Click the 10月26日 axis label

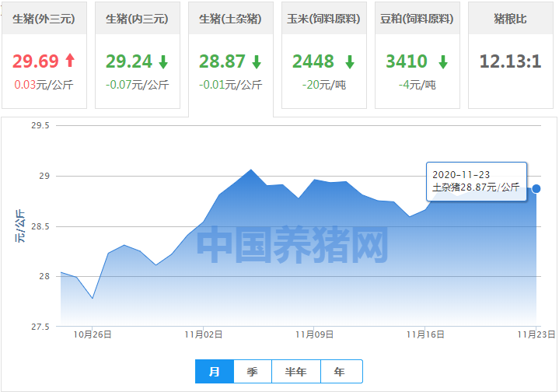[93, 334]
